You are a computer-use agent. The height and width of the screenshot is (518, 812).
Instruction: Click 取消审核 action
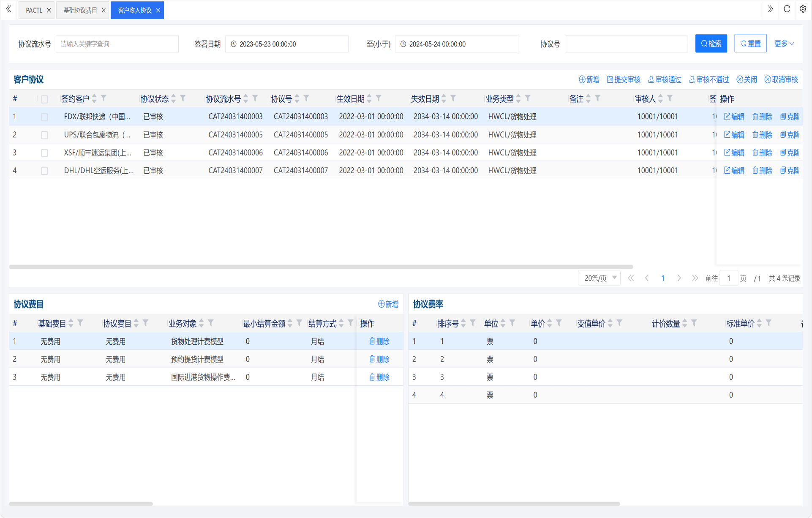click(781, 79)
